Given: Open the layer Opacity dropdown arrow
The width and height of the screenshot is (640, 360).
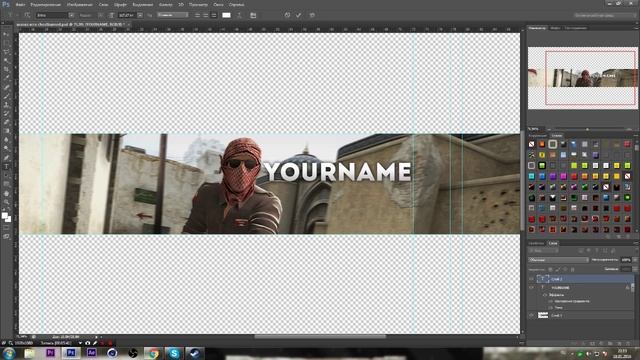Looking at the screenshot, I should 635,260.
